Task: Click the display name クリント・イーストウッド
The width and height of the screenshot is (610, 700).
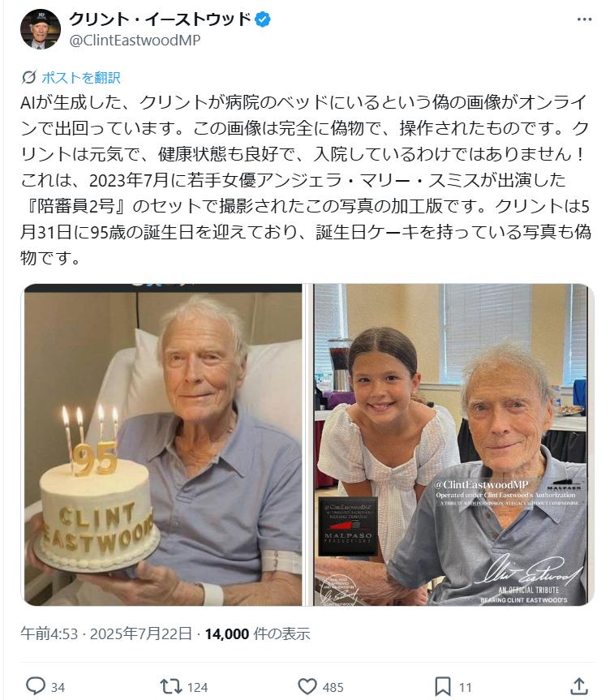Action: point(160,19)
